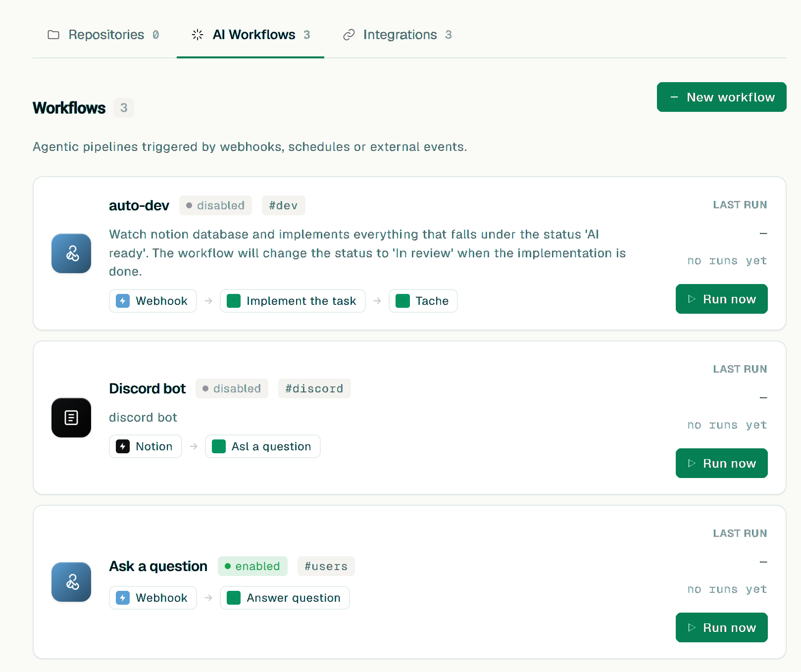The image size is (801, 672).
Task: Click play icon in Ask a question Run now
Action: (x=692, y=627)
